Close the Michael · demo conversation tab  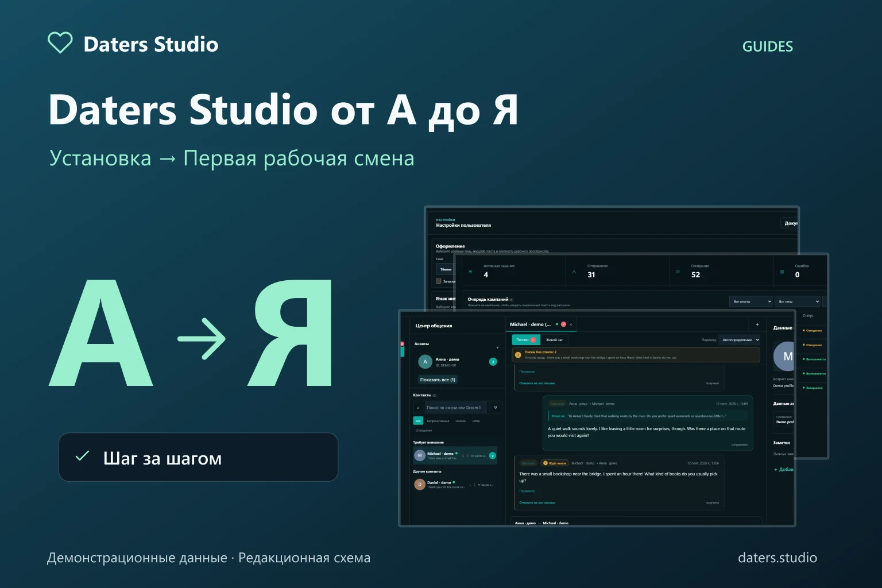[x=571, y=324]
